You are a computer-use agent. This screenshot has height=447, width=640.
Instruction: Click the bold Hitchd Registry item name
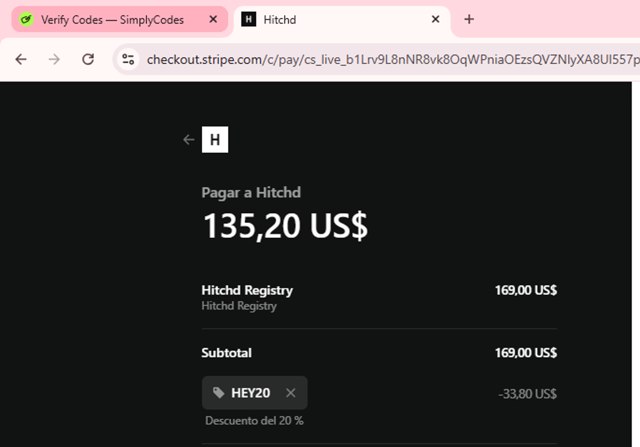click(247, 290)
